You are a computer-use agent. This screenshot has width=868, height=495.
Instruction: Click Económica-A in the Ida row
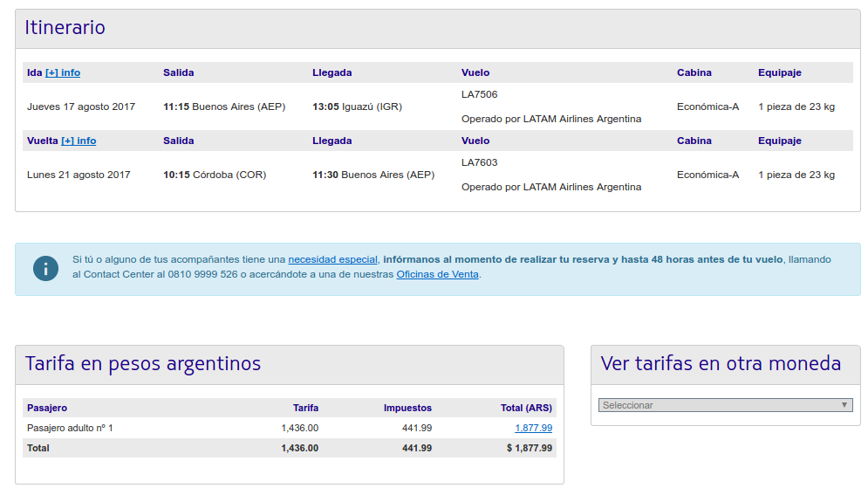tap(708, 107)
